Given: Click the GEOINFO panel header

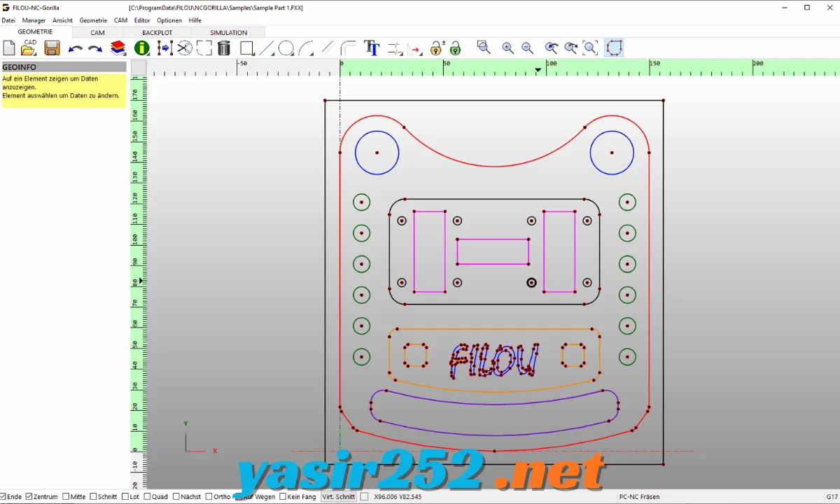Looking at the screenshot, I should [63, 67].
